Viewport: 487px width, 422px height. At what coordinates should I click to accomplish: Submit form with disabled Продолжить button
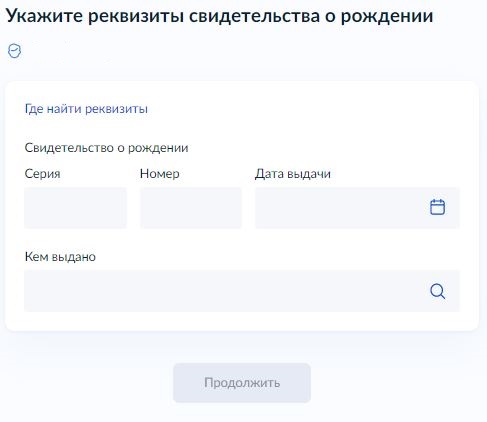pyautogui.click(x=242, y=383)
